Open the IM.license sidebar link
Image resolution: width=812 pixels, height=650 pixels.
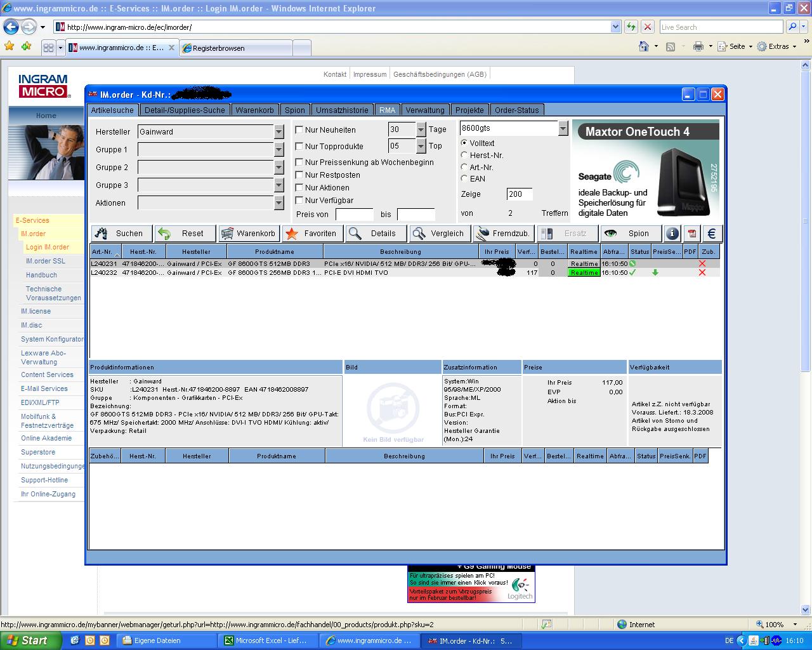pyautogui.click(x=36, y=311)
